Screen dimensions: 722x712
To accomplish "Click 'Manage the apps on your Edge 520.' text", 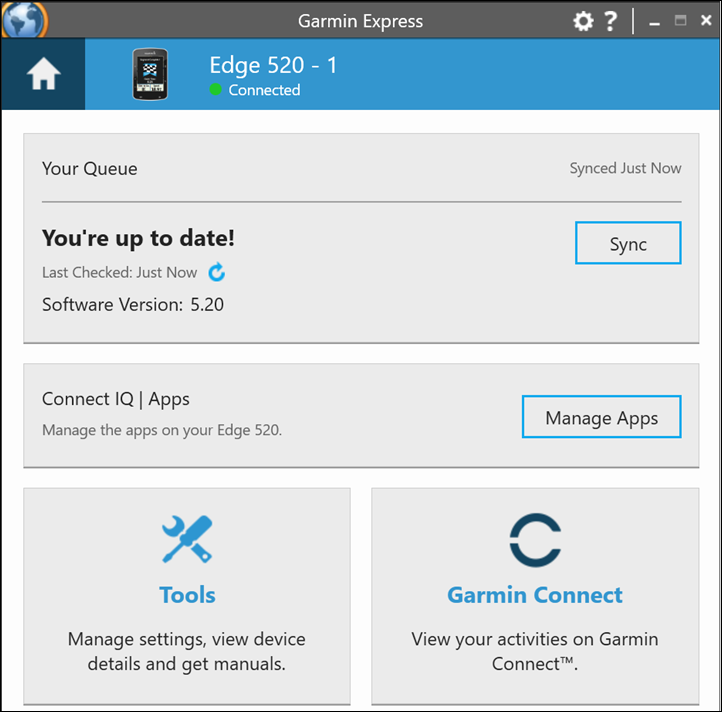I will [x=162, y=430].
